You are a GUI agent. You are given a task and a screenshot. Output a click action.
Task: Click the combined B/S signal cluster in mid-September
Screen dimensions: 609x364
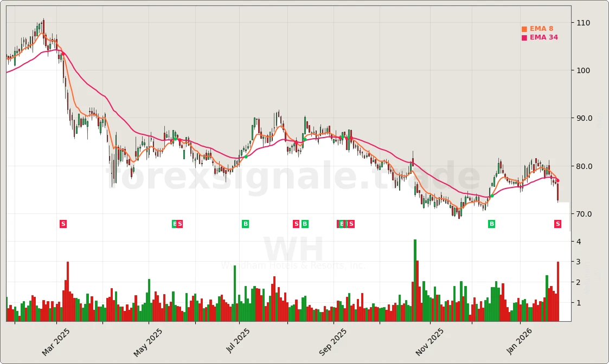pyautogui.click(x=346, y=224)
